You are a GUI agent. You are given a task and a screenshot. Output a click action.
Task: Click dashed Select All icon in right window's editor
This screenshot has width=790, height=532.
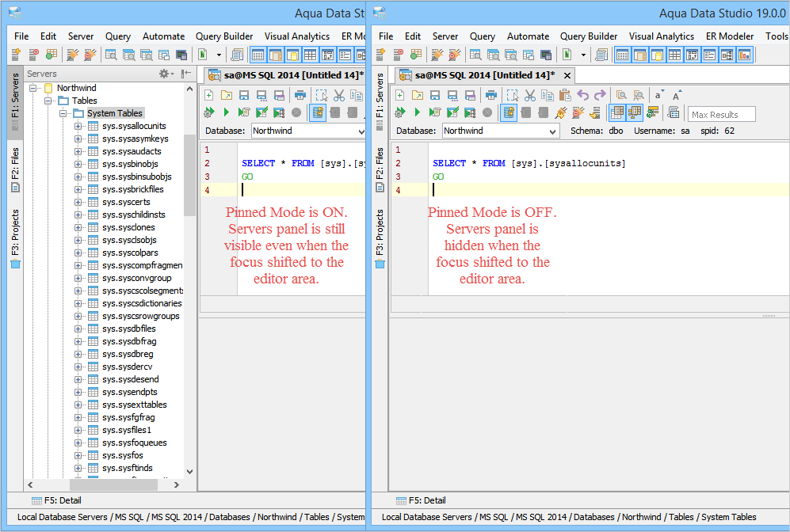tap(513, 95)
